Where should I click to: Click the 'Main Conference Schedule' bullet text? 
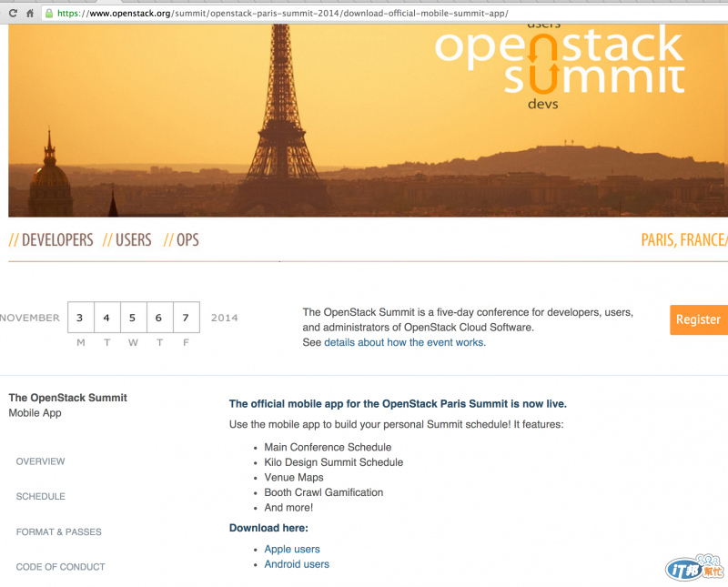(x=328, y=447)
